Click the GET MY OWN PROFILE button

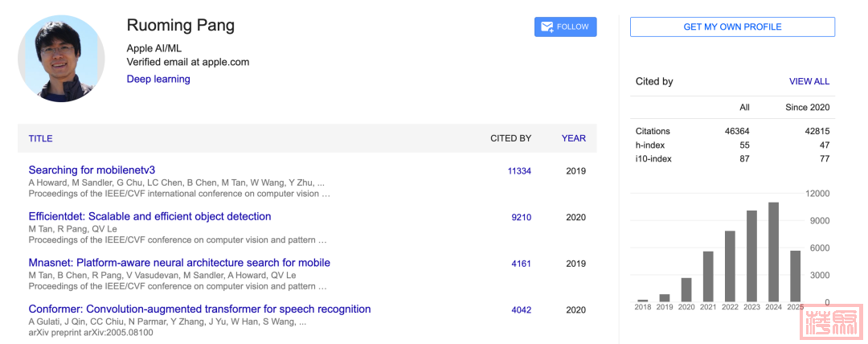pos(732,27)
